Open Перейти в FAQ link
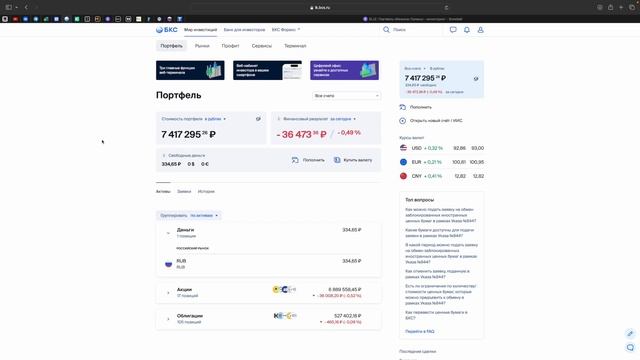640x360 pixels. point(420,331)
